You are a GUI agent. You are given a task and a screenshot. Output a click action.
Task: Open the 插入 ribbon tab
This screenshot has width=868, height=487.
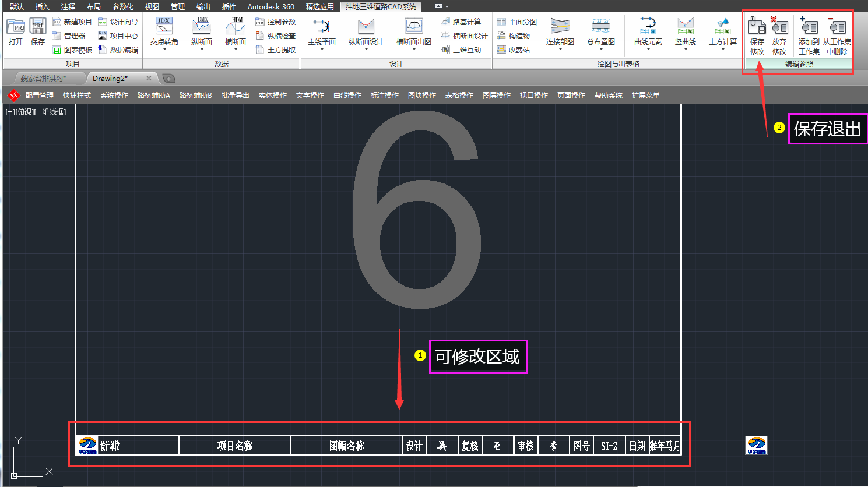pyautogui.click(x=43, y=6)
